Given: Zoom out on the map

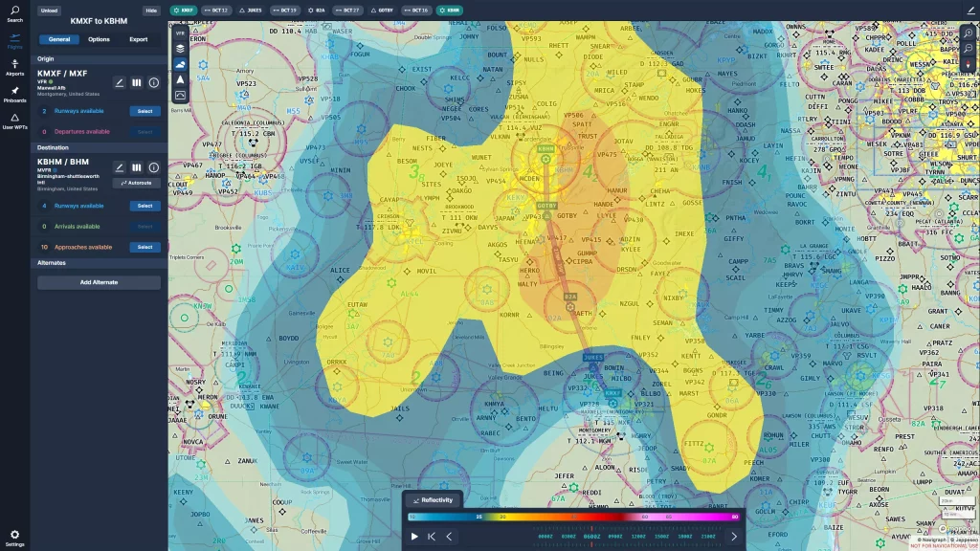Looking at the screenshot, I should coord(969,49).
